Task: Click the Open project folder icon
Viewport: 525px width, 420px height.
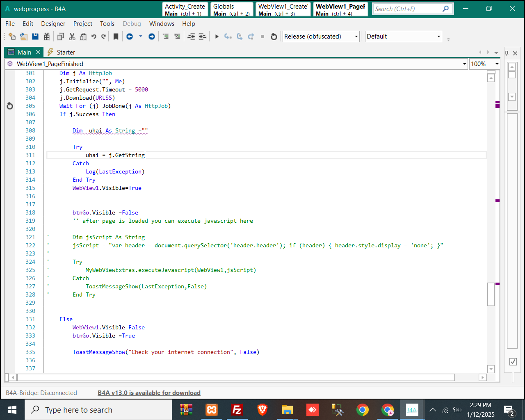Action: (x=24, y=37)
